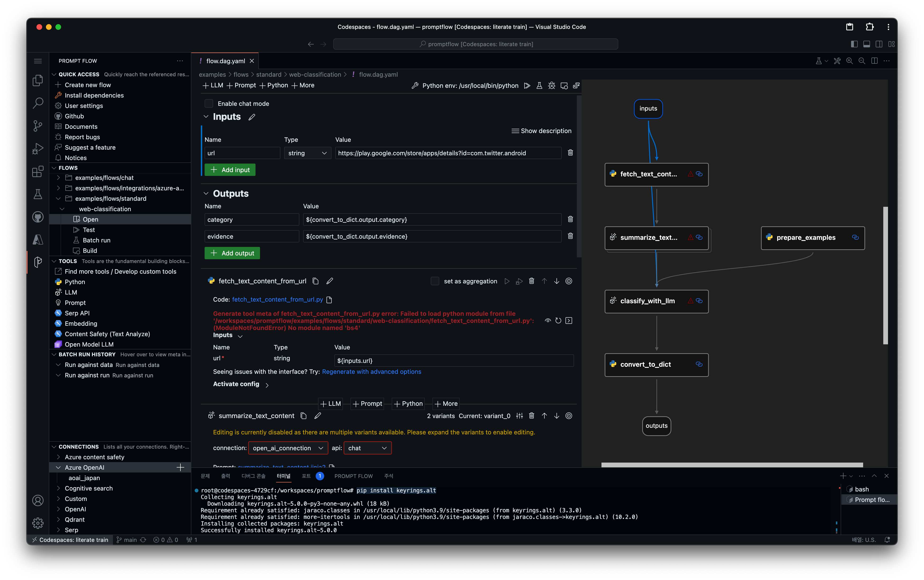Image resolution: width=924 pixels, height=580 pixels.
Task: Click the editor pane vertical scrollbar
Action: 579,176
